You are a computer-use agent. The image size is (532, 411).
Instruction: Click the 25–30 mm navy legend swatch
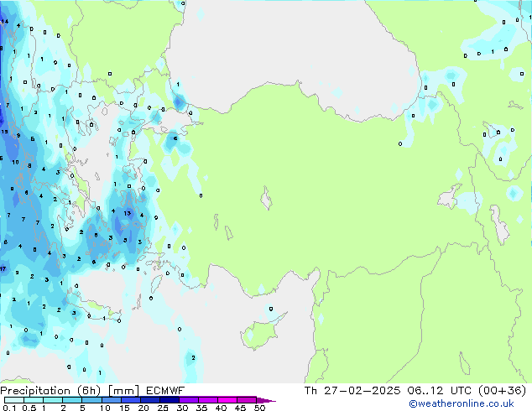[x=169, y=400]
